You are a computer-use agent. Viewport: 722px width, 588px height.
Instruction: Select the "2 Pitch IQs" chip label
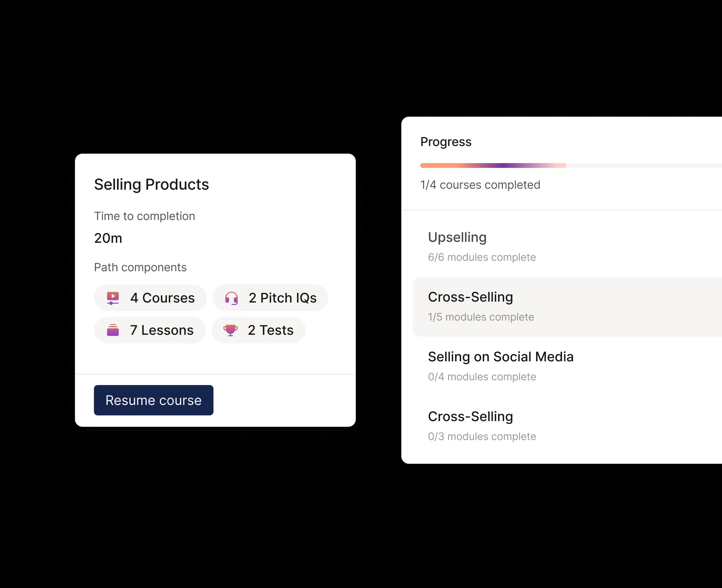pos(282,298)
